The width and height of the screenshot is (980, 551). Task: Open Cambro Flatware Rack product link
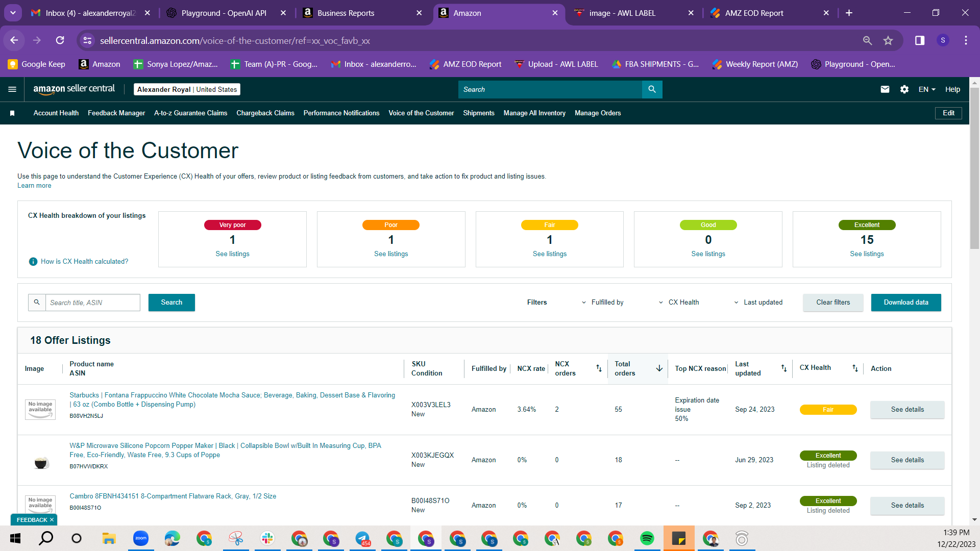[173, 496]
